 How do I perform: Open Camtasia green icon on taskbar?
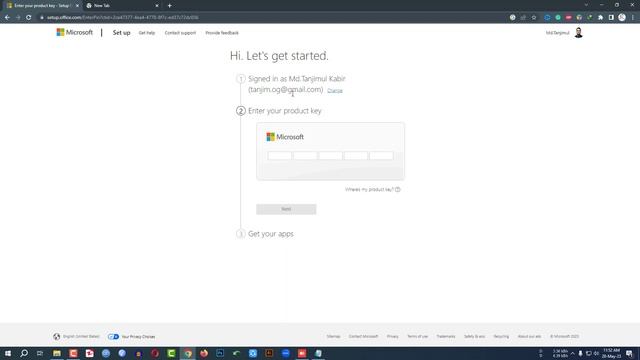171,353
